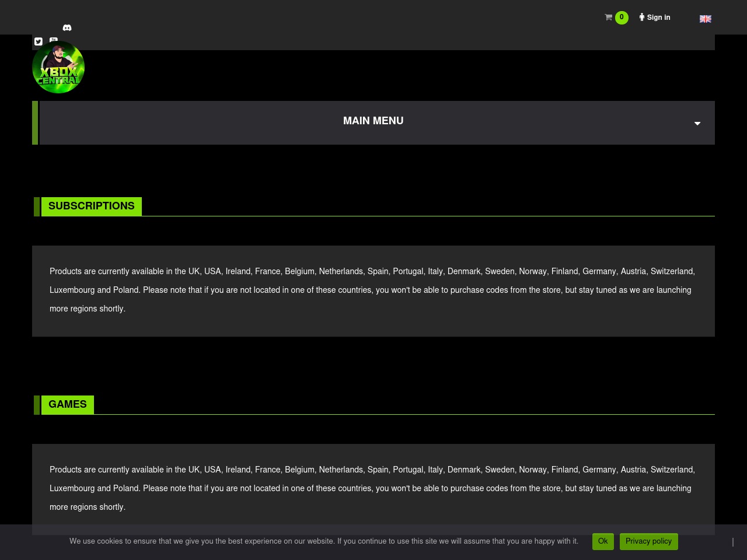Open the SUBSCRIPTIONS section heading
Image resolution: width=747 pixels, height=560 pixels.
[92, 206]
